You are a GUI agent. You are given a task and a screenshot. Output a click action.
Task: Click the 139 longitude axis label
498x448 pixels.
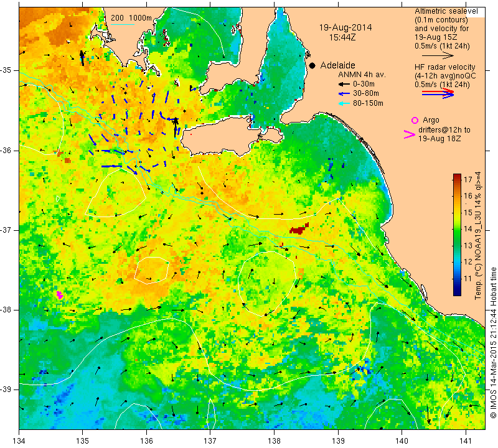(x=338, y=441)
